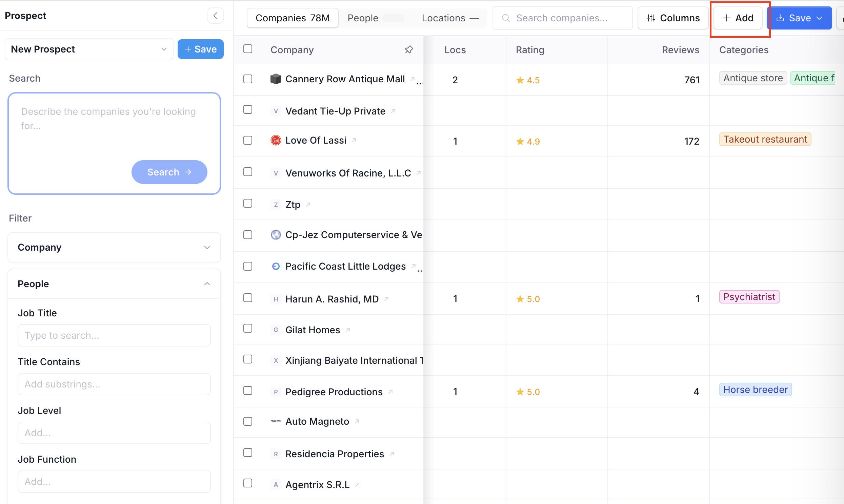
Task: Click the Takeout restaurant category tag
Action: pos(765,139)
